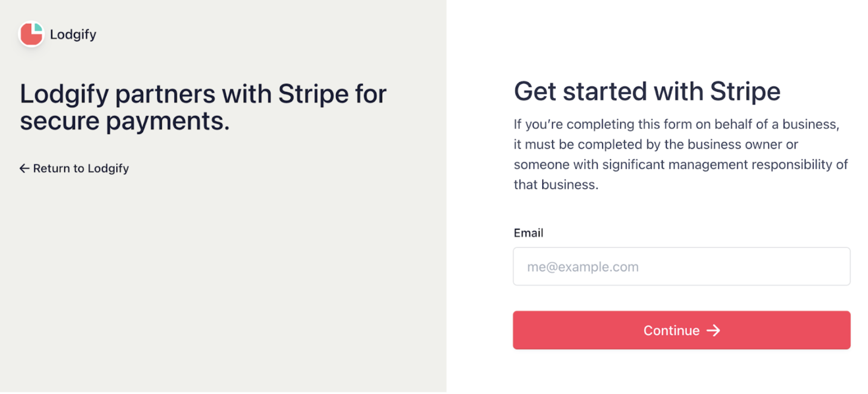
Task: Click the me@example.com placeholder text
Action: click(582, 267)
